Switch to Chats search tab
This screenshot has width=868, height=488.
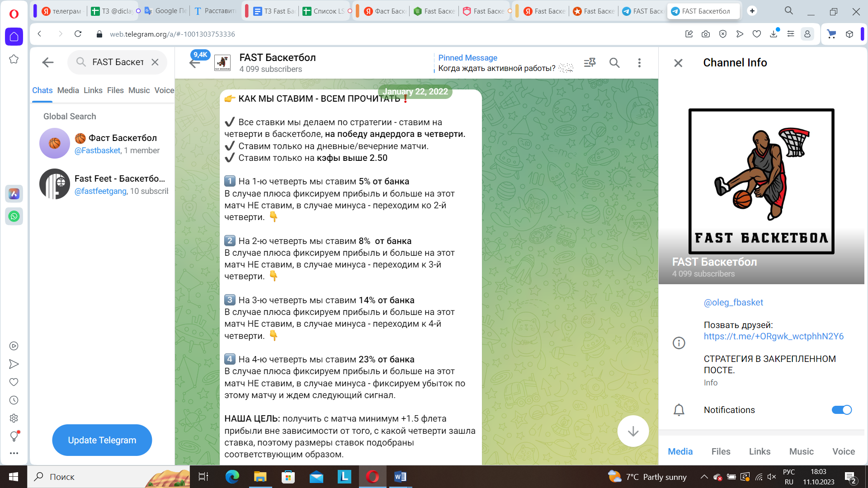42,90
